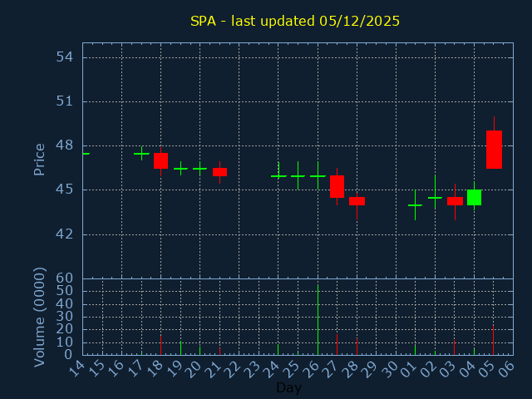Click the 48 price axis tick label
Image resolution: width=532 pixels, height=399 pixels.
click(66, 145)
